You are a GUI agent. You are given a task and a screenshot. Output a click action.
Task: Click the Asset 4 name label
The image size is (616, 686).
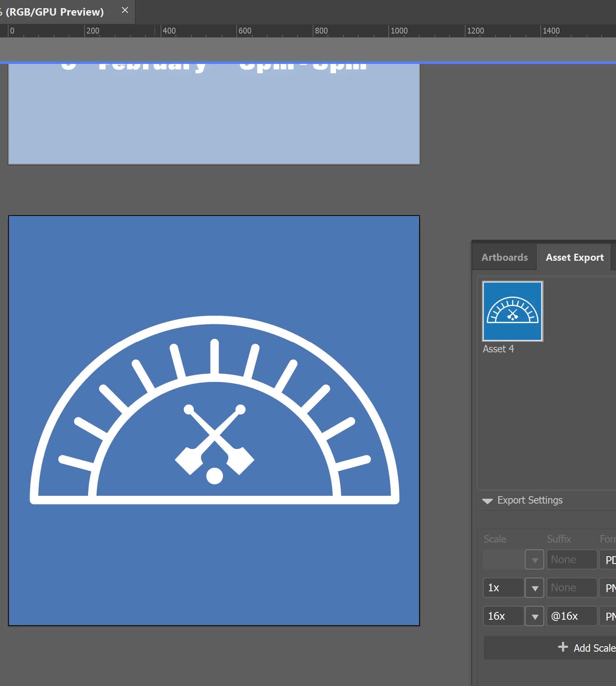coord(498,349)
